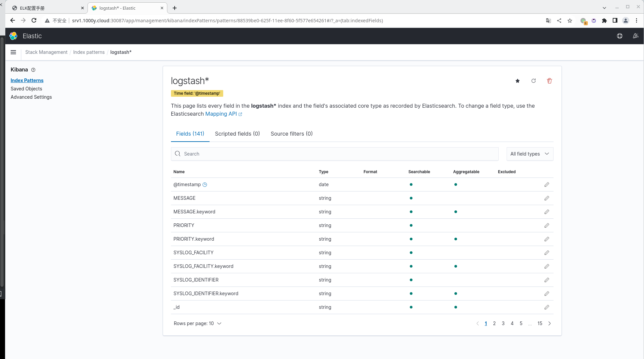The height and width of the screenshot is (359, 644).
Task: Go to page 3 of fields
Action: click(503, 323)
